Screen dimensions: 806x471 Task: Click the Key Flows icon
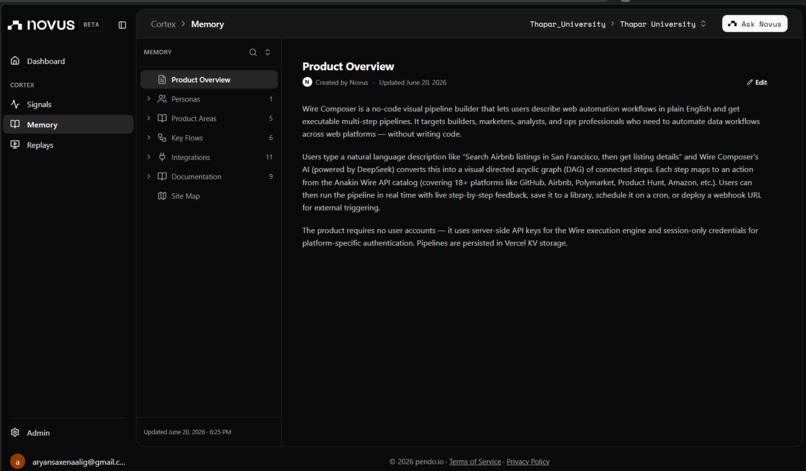coord(162,137)
